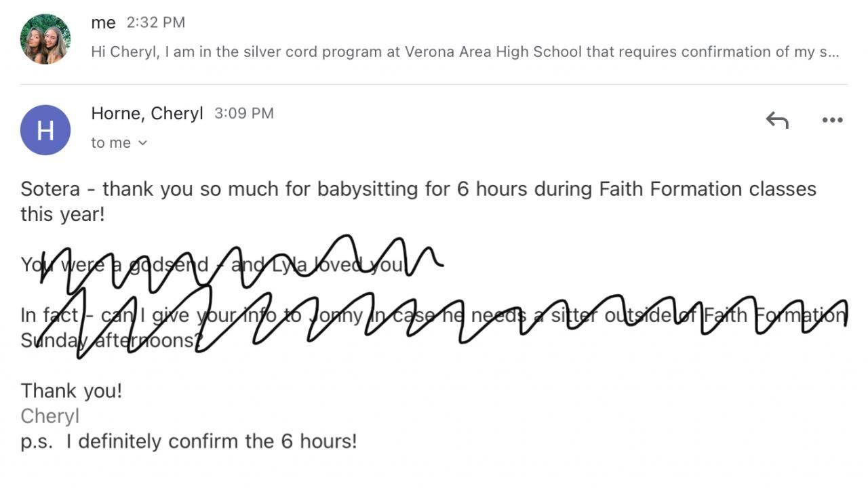The image size is (868, 488).
Task: Click the scribbled "You were a godsend" line
Action: [212, 265]
